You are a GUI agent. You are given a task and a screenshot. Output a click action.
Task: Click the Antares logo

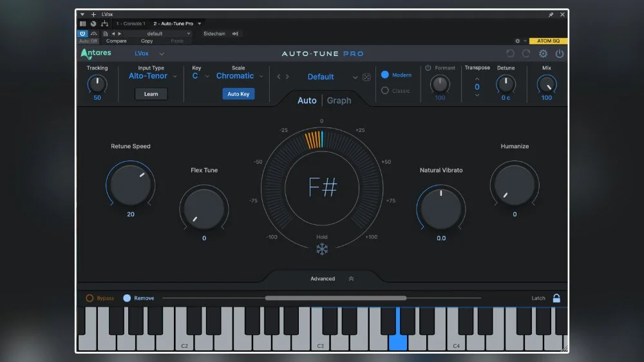[x=96, y=53]
